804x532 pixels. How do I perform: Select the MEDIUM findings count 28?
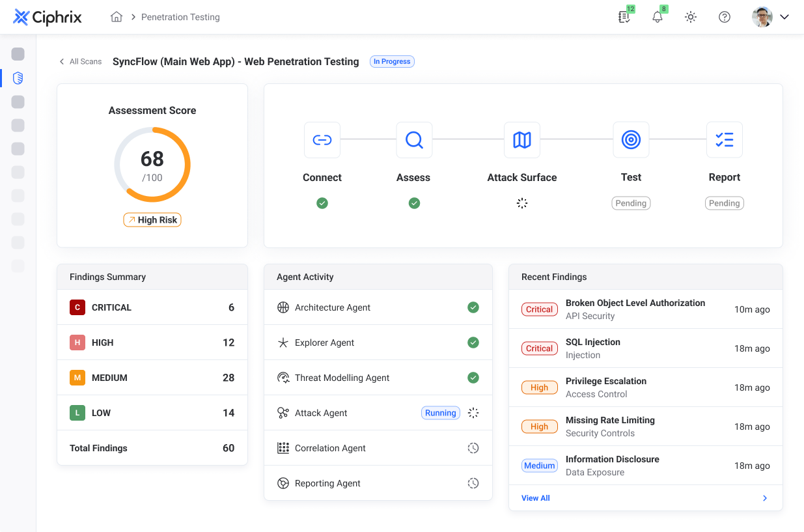[229, 378]
